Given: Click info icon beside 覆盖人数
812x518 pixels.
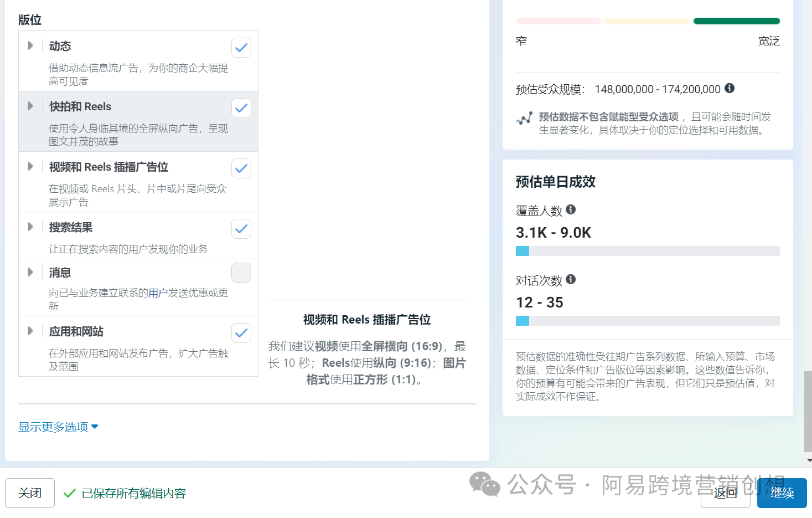Looking at the screenshot, I should pos(571,209).
